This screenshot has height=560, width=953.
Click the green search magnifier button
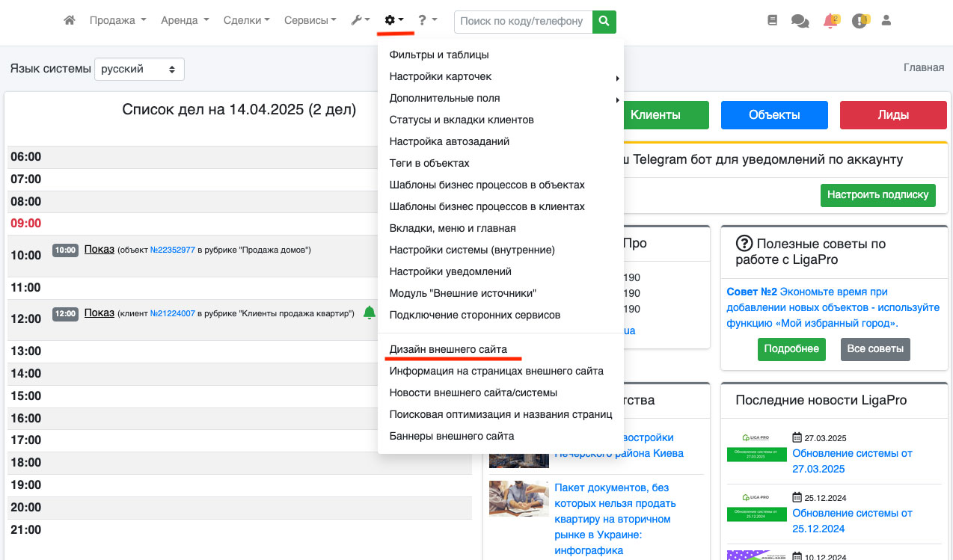[x=604, y=21]
